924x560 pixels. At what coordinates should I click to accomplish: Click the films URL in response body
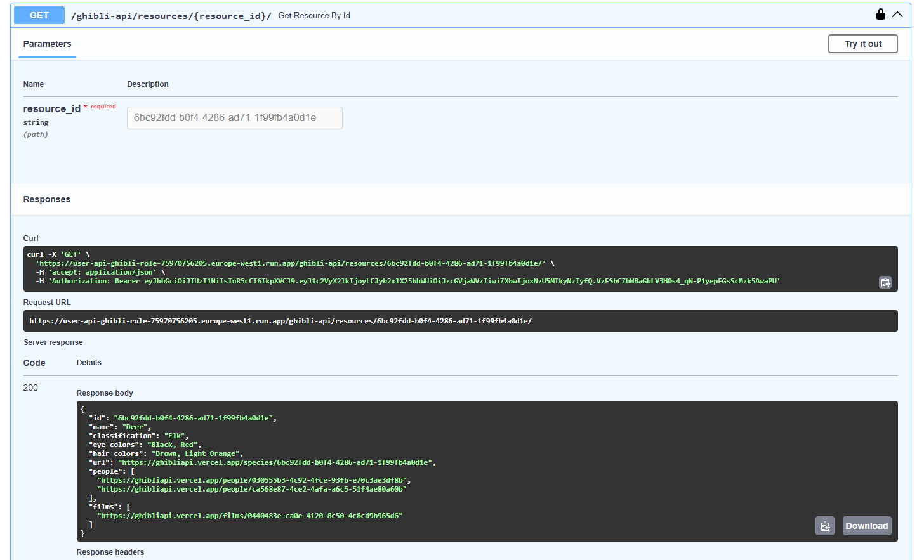250,516
